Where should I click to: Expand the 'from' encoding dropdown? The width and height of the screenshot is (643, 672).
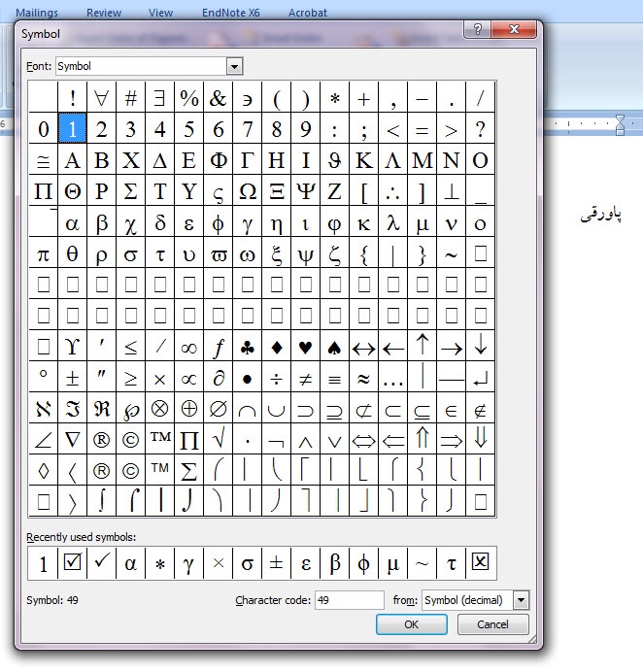(x=522, y=600)
